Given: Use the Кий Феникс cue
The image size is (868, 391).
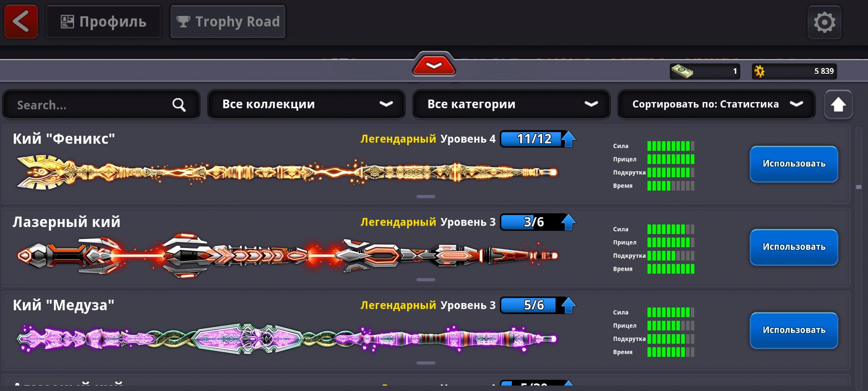Looking at the screenshot, I should 794,164.
